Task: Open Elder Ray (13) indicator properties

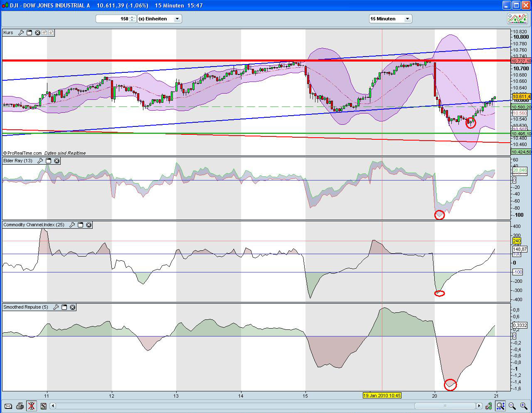Action: click(x=40, y=161)
